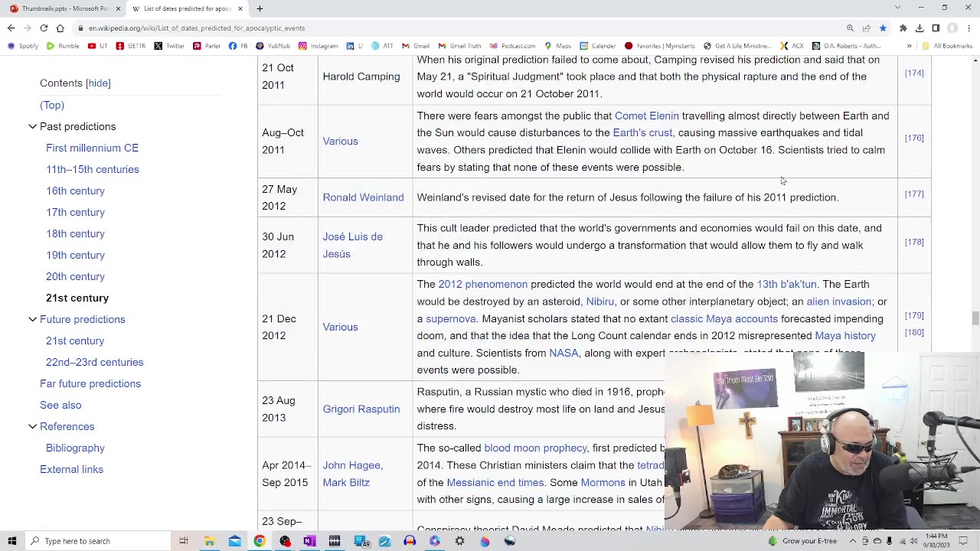Open Gmail bookmark
The height and width of the screenshot is (551, 980).
(416, 46)
